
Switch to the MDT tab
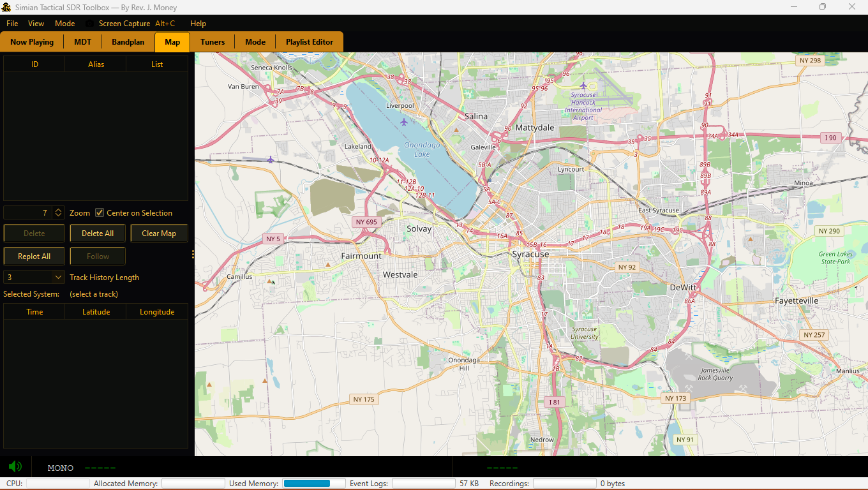[82, 42]
